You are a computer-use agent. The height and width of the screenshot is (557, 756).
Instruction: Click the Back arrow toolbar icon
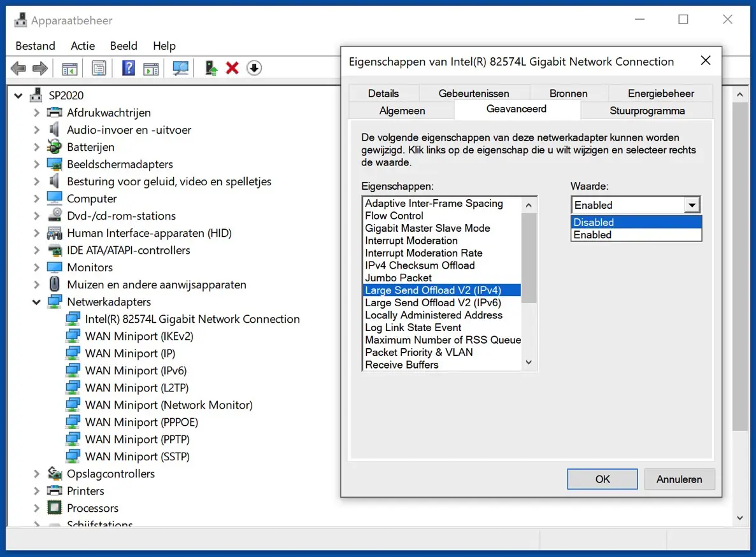click(x=18, y=68)
